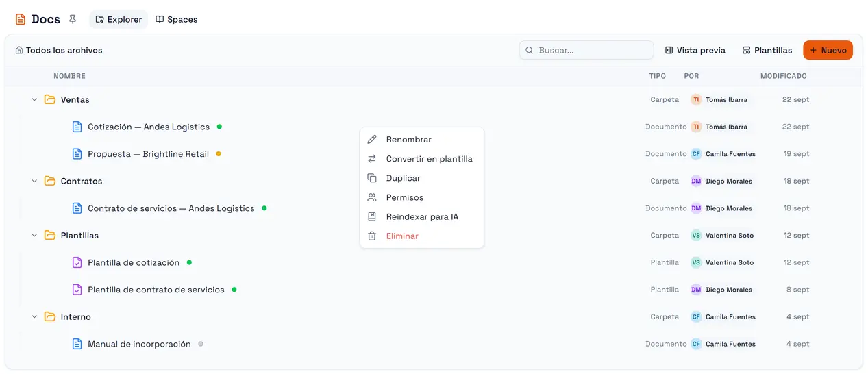Click yellow status dot of Propuesta row

219,154
